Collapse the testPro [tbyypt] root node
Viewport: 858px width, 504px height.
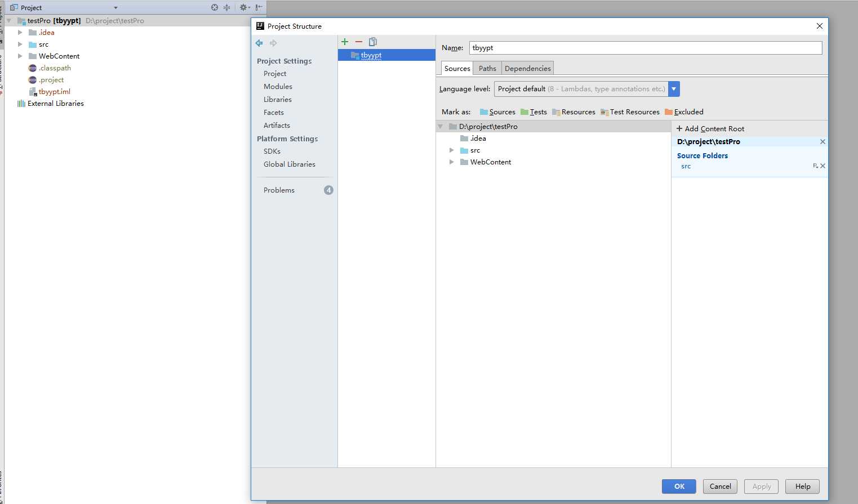tap(8, 21)
